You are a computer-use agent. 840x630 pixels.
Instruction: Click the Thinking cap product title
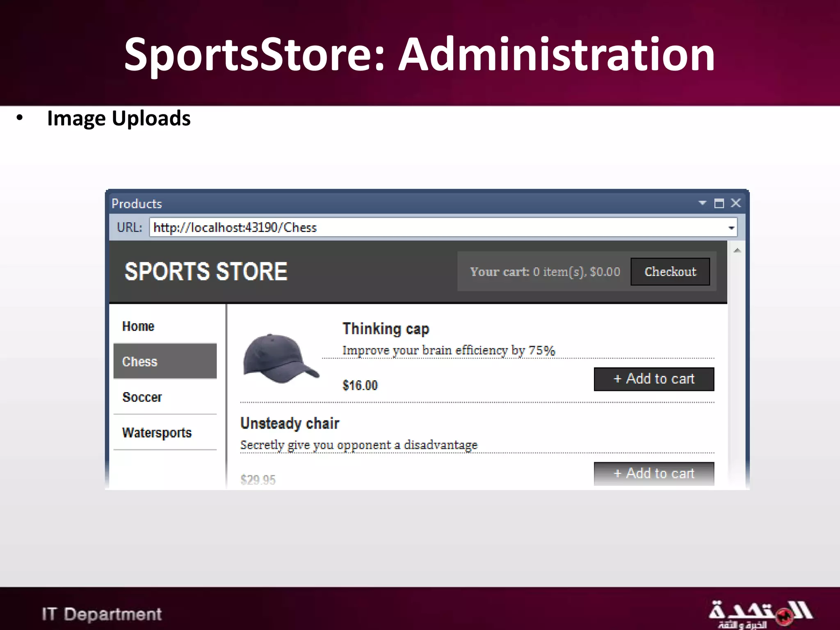[x=386, y=329]
